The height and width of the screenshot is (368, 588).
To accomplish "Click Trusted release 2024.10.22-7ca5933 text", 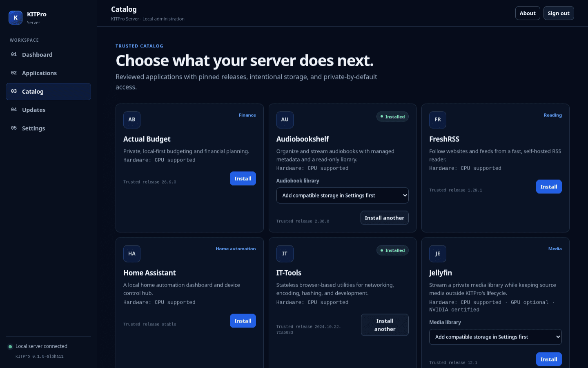I will click(309, 330).
